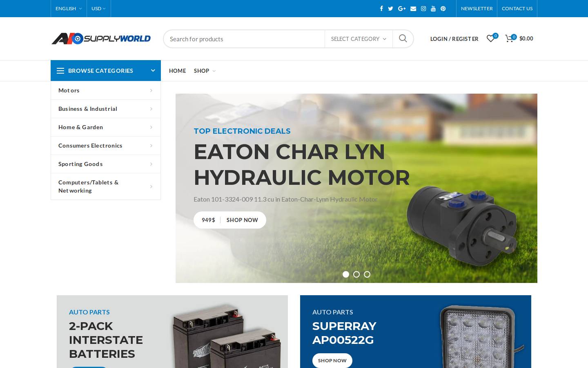Image resolution: width=588 pixels, height=368 pixels.
Task: Select the Sporting Goods category
Action: coord(106,164)
